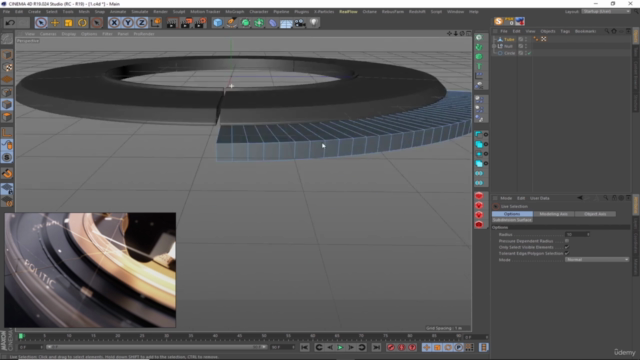Add a Camera object
This screenshot has width=640, height=360.
300,23
